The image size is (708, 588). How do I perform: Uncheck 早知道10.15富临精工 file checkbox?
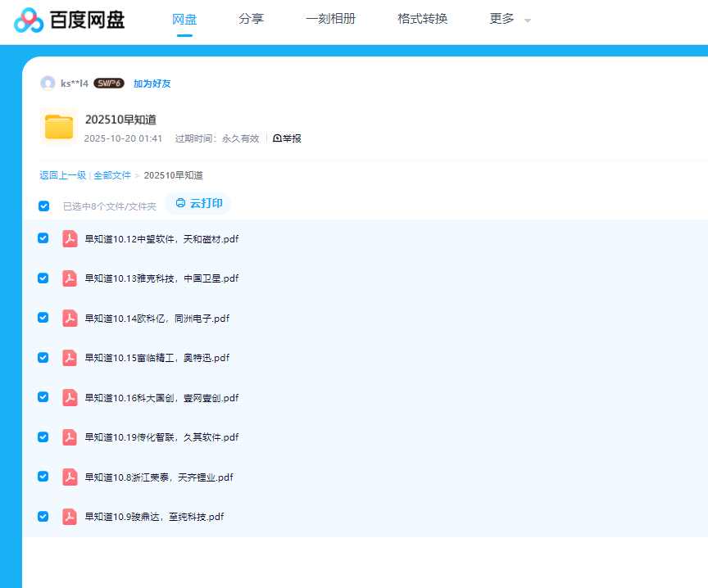pyautogui.click(x=43, y=357)
